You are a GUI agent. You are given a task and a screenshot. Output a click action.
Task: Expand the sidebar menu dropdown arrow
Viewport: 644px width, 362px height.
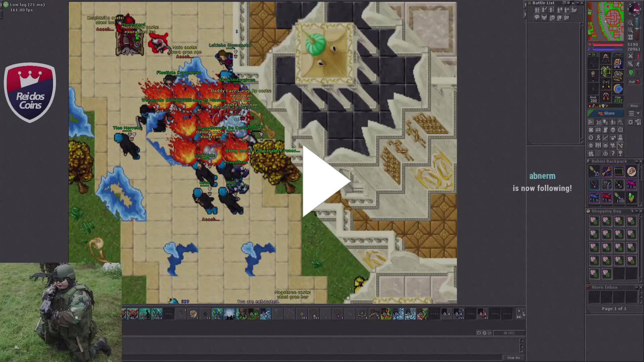tap(638, 113)
